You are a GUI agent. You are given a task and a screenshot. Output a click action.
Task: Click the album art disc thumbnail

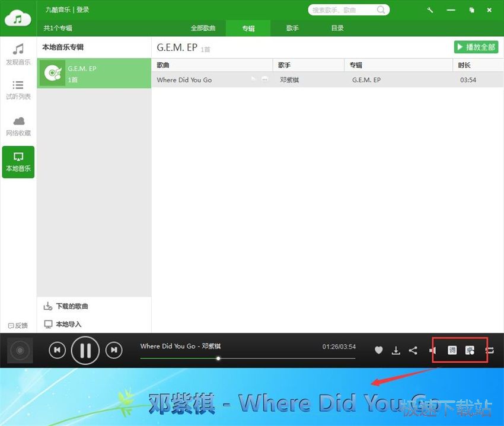[x=20, y=350]
